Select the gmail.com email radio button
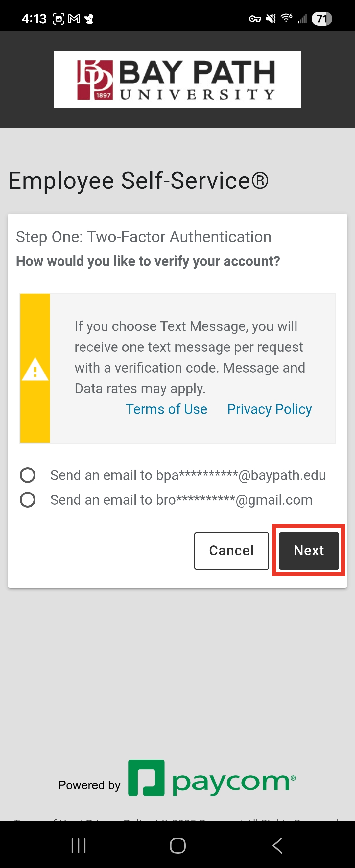This screenshot has width=355, height=868. [28, 500]
